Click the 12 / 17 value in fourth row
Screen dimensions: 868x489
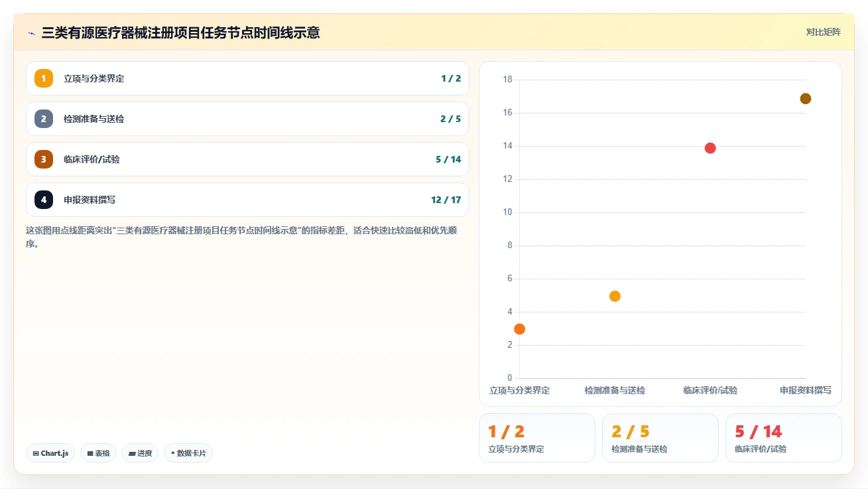tap(446, 200)
